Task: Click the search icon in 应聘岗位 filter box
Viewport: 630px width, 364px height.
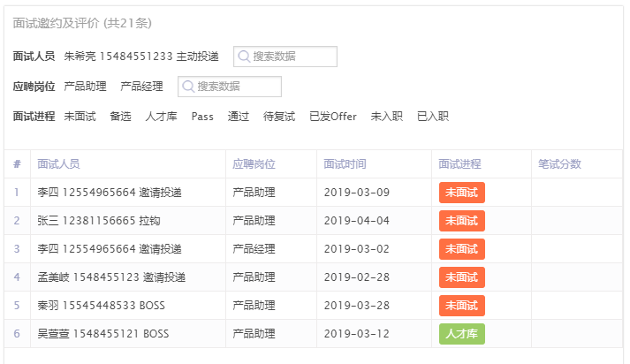Action: point(188,87)
